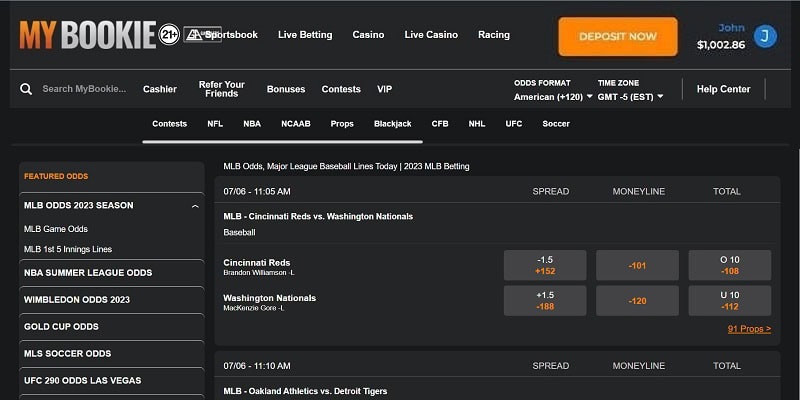The image size is (800, 400).
Task: Click the MyBookie logo
Action: (87, 35)
